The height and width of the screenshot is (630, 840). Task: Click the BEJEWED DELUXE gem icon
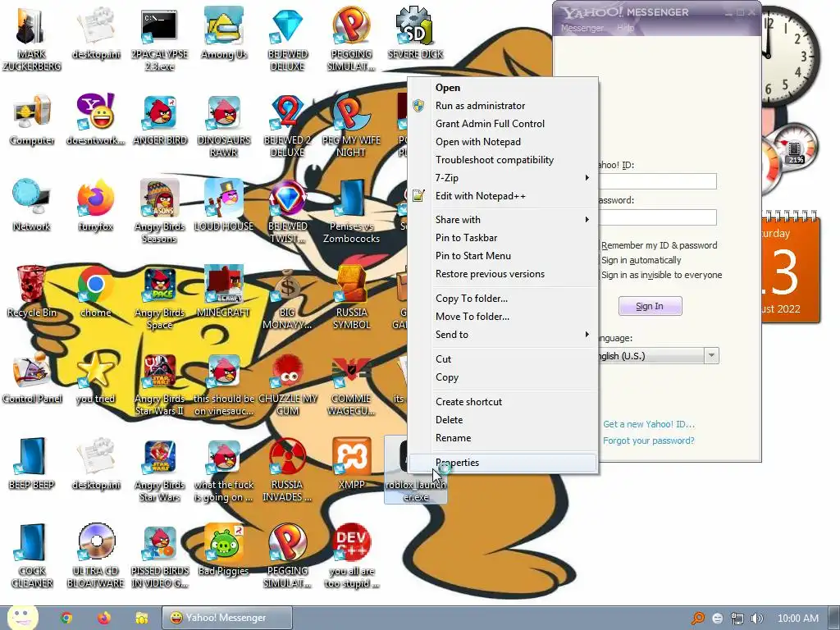click(x=287, y=27)
